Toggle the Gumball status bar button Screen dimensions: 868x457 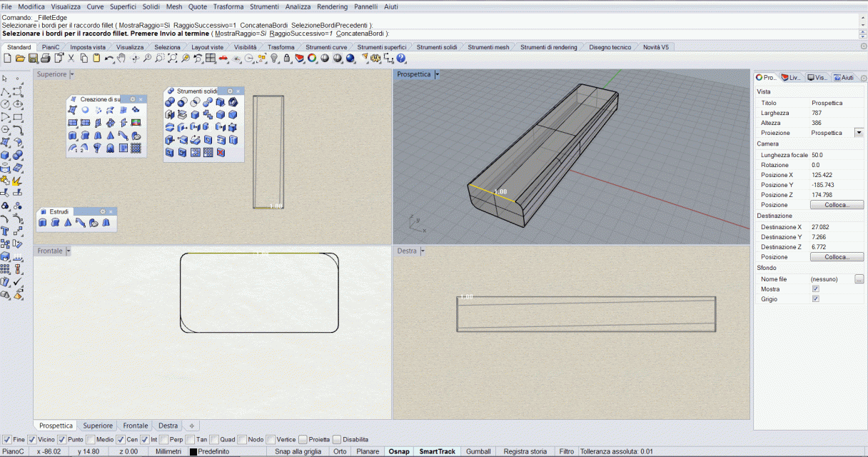pyautogui.click(x=478, y=451)
